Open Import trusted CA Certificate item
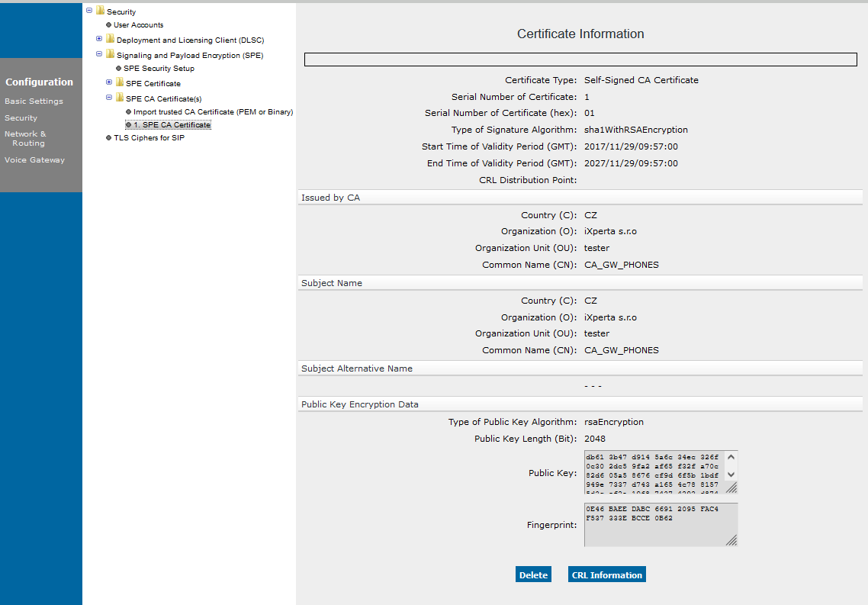This screenshot has width=868, height=605. tap(213, 112)
